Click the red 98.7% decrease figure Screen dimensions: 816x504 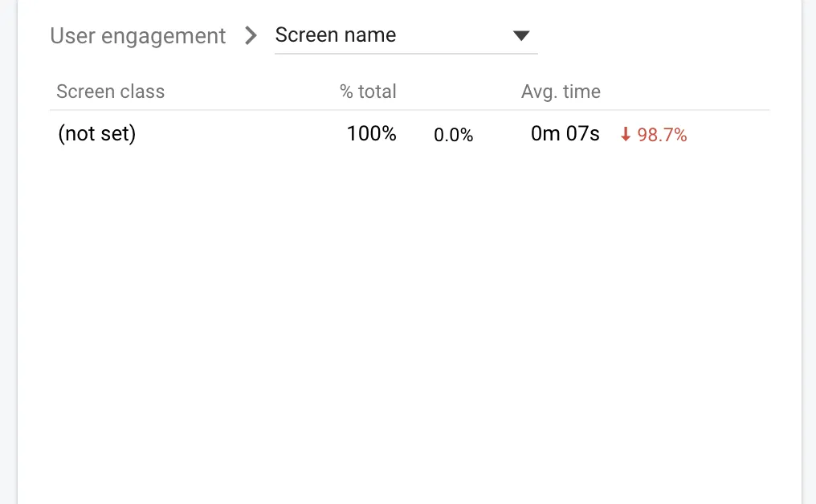tap(662, 136)
